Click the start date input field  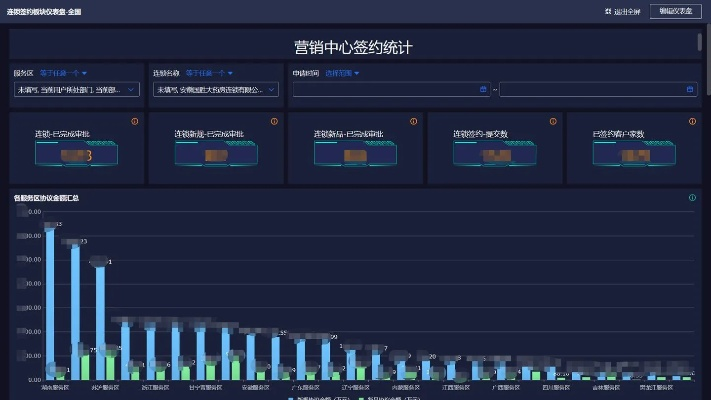(x=385, y=89)
